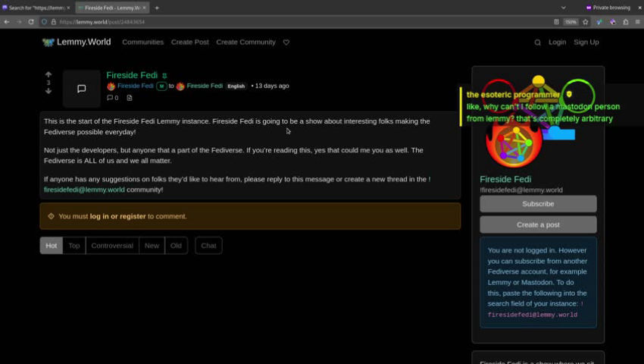The image size is (644, 364).
Task: Click the 150% zoom level indicator
Action: tap(571, 22)
